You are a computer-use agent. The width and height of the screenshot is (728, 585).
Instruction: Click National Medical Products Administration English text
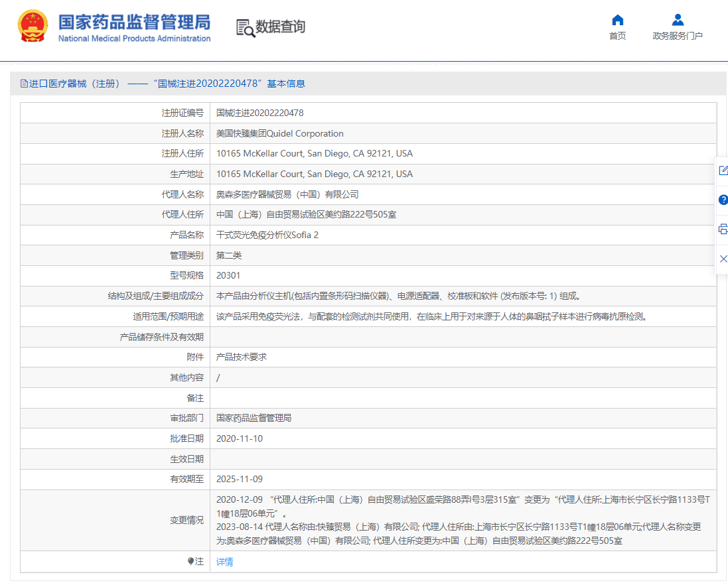134,38
